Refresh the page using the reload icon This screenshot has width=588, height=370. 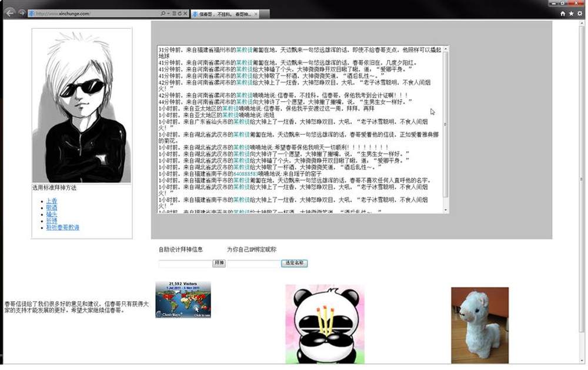tap(179, 14)
